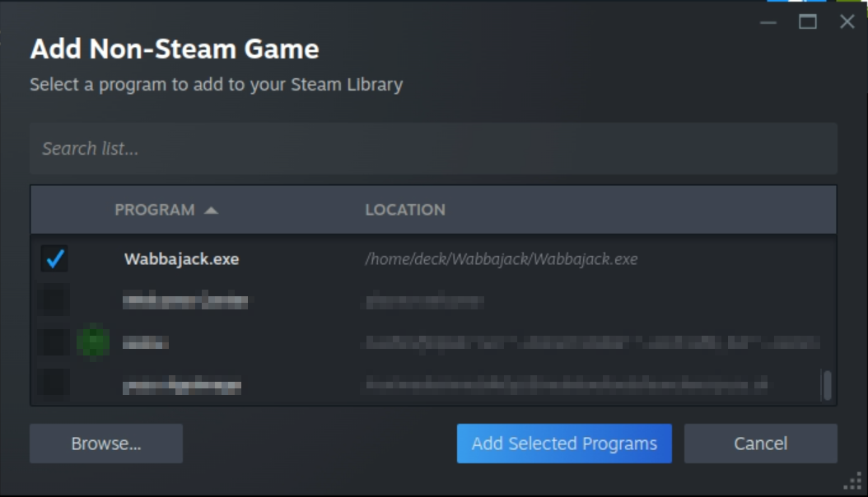Click the /home/deck/Wabbajack/Wabbajack.exe path
The image size is (868, 497).
point(501,258)
